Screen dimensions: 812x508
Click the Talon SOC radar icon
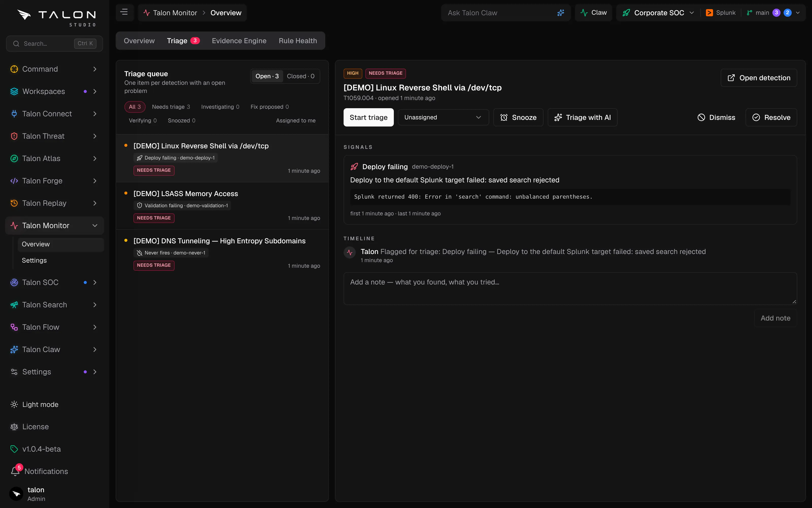(x=14, y=282)
